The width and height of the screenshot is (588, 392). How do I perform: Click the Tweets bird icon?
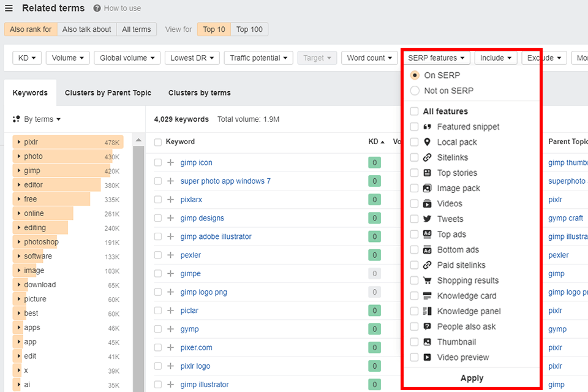click(427, 219)
